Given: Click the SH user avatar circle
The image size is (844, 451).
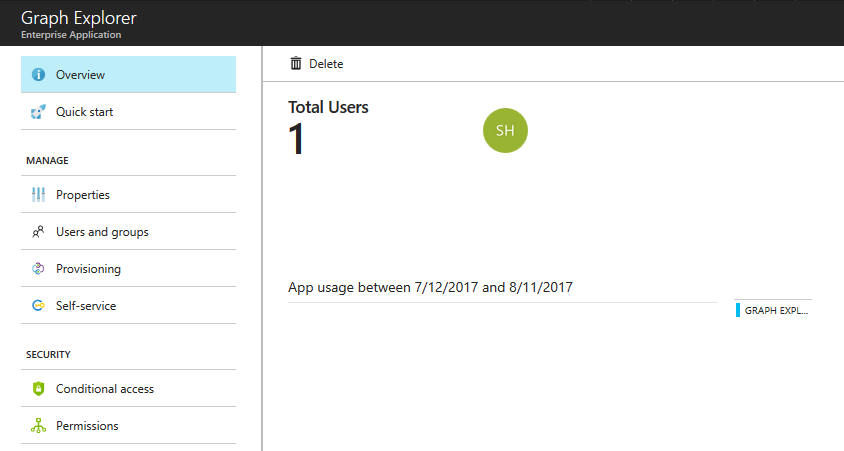Looking at the screenshot, I should (x=505, y=130).
